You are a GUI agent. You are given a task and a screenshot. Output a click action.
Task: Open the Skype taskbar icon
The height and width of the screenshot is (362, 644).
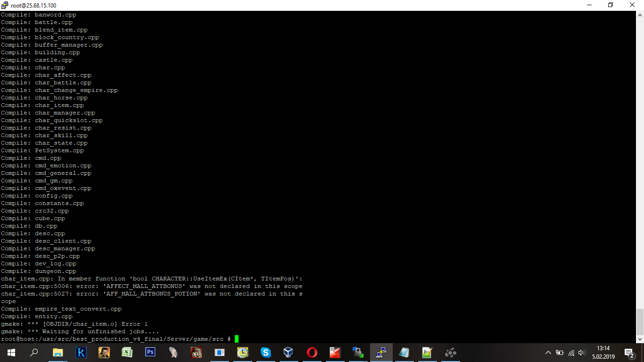[x=266, y=352]
